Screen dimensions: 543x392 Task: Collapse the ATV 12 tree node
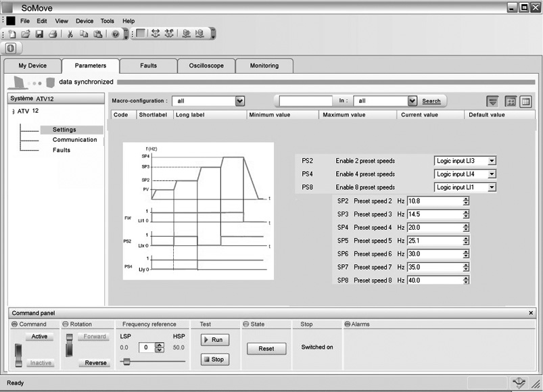[13, 112]
